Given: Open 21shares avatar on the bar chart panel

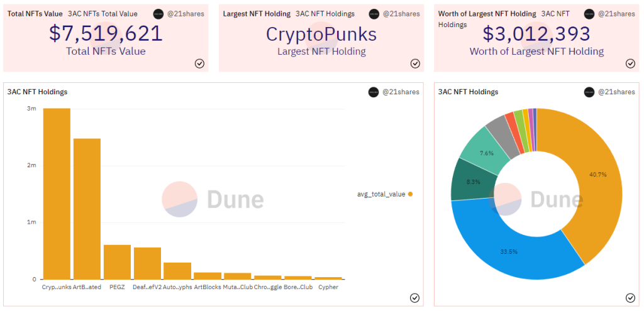Looking at the screenshot, I should click(x=374, y=92).
